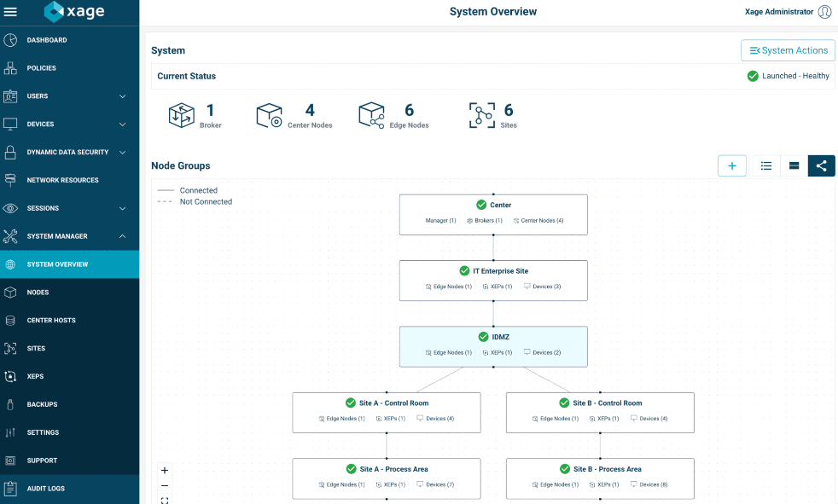Open the Xage Administrator profile icon
The height and width of the screenshot is (504, 838).
coord(824,12)
